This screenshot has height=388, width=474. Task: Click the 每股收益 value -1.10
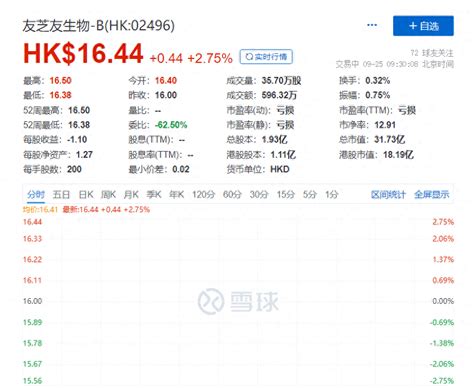tap(77, 139)
